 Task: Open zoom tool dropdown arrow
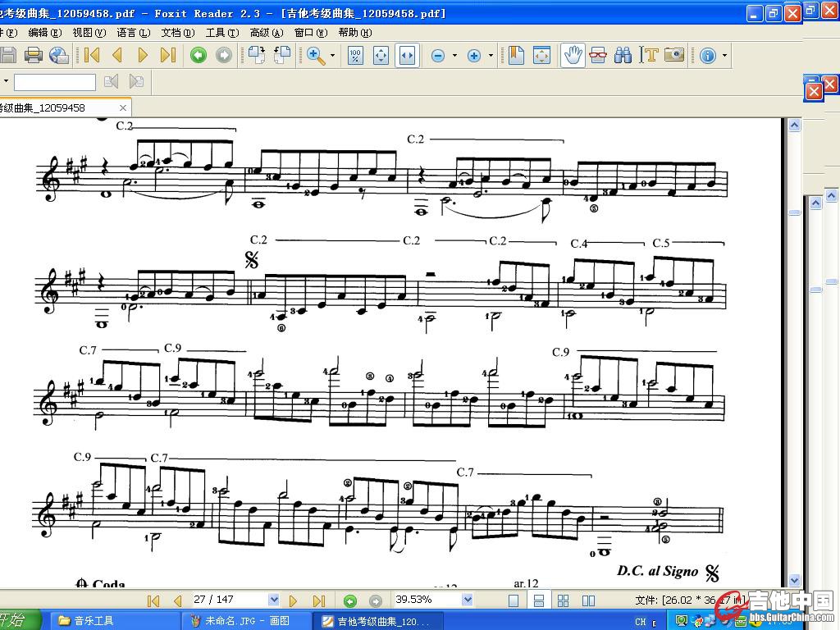pyautogui.click(x=333, y=55)
